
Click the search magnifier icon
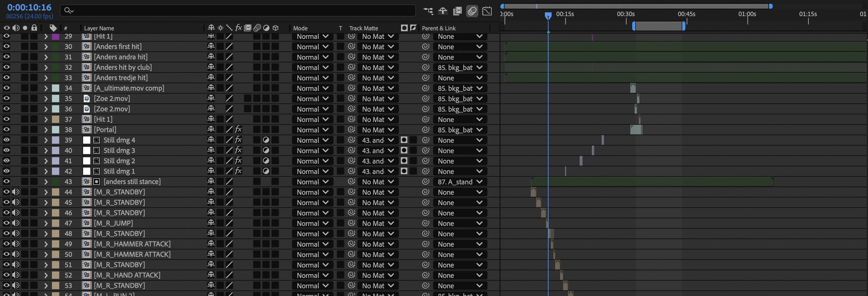tap(69, 11)
